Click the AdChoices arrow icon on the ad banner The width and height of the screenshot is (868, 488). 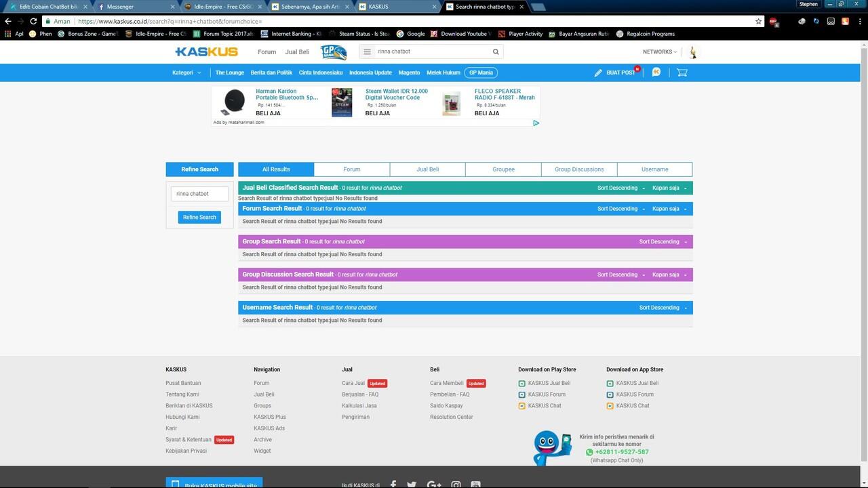536,123
